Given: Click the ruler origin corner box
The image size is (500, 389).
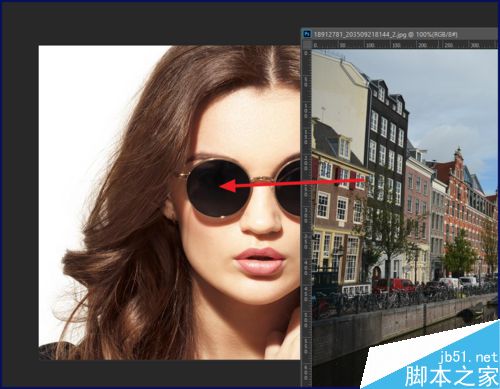Looking at the screenshot, I should tap(306, 45).
